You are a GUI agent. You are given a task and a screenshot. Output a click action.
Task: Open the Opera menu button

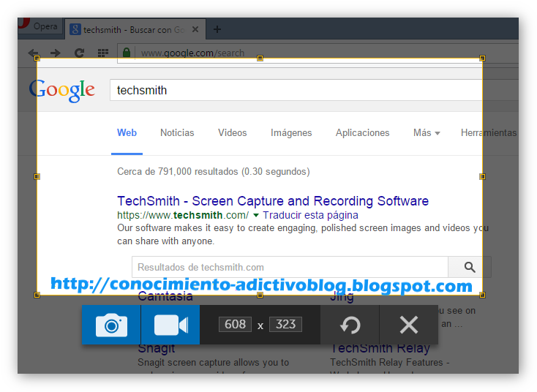tap(40, 26)
